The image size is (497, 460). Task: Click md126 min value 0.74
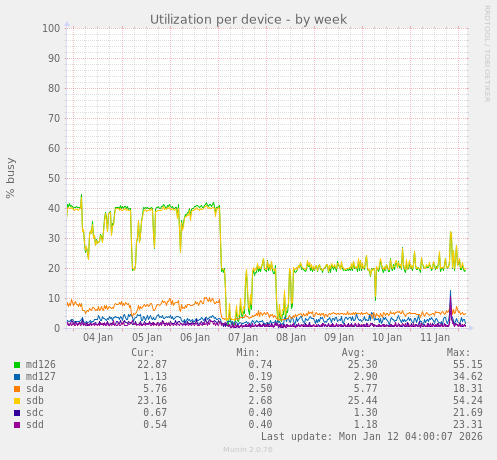[x=260, y=365]
